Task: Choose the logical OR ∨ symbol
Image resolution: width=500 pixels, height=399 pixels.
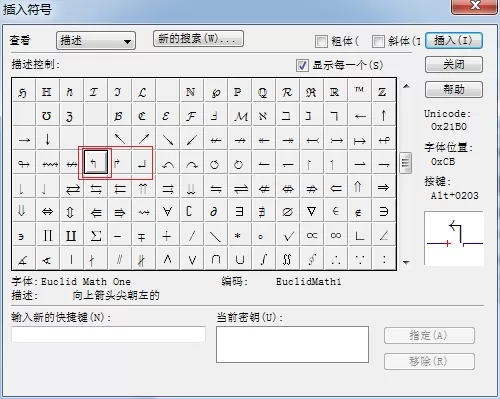Action: click(x=192, y=259)
